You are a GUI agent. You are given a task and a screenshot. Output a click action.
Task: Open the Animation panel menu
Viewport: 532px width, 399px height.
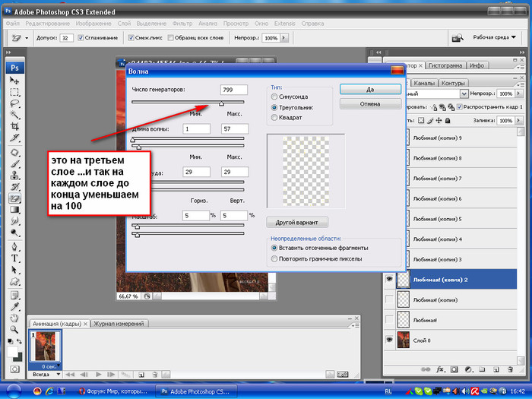pos(355,325)
